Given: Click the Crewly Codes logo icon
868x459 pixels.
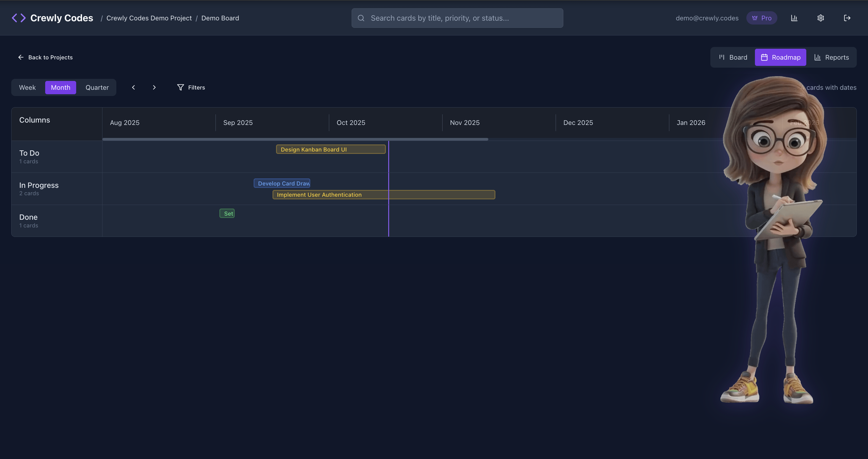Looking at the screenshot, I should pyautogui.click(x=19, y=18).
